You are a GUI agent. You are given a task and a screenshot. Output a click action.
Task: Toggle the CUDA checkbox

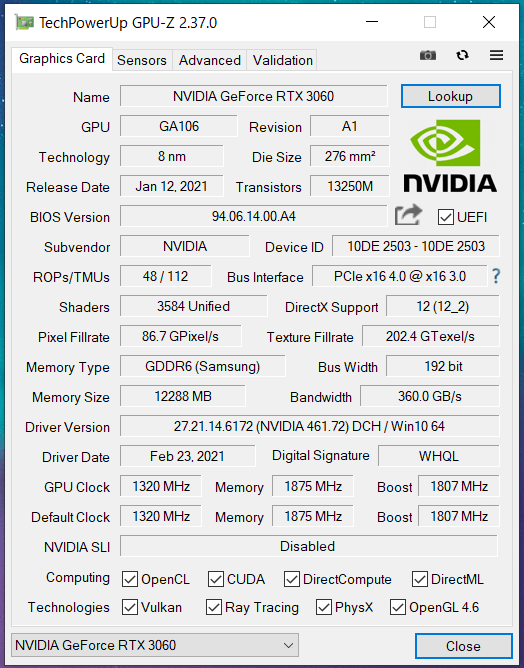(x=216, y=579)
